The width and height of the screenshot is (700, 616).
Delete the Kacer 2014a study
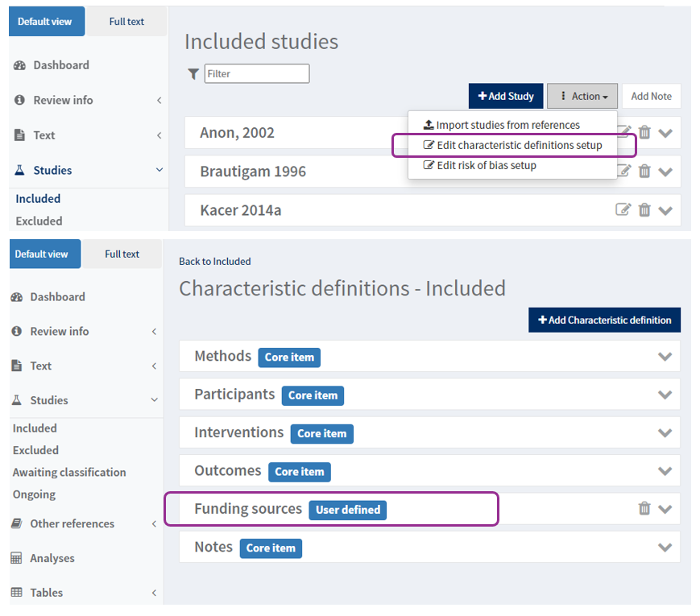click(644, 209)
